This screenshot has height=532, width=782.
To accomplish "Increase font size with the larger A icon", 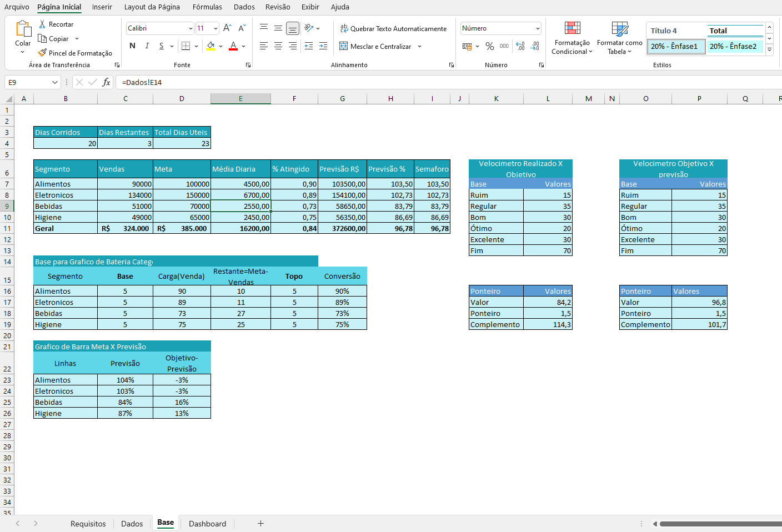I will click(x=227, y=28).
